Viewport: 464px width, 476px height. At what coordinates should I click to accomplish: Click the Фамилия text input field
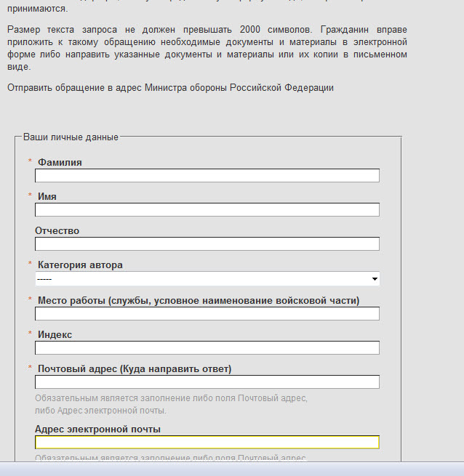(207, 176)
